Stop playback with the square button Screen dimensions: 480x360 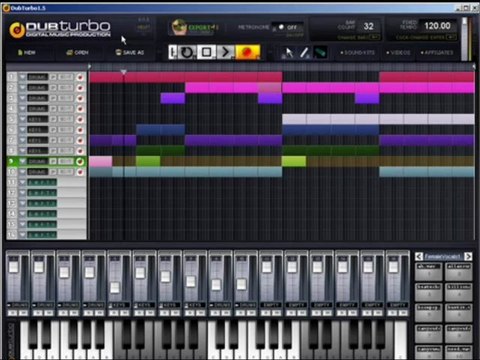[206, 52]
